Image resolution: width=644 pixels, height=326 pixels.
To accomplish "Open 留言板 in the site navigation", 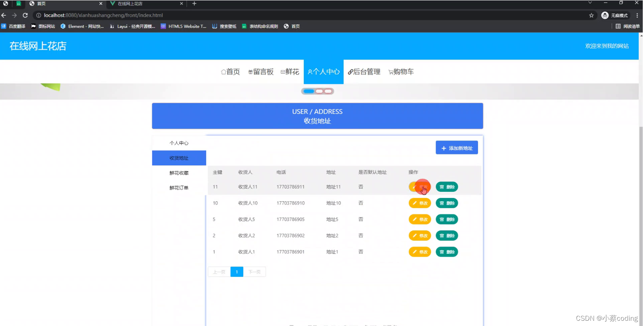I will (x=261, y=72).
